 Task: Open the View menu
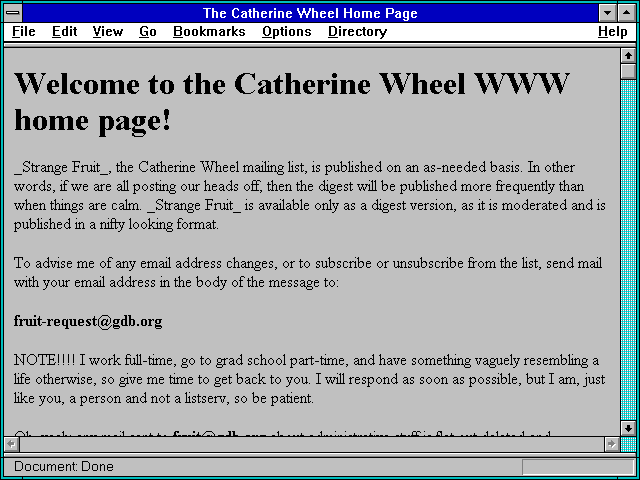tap(107, 31)
